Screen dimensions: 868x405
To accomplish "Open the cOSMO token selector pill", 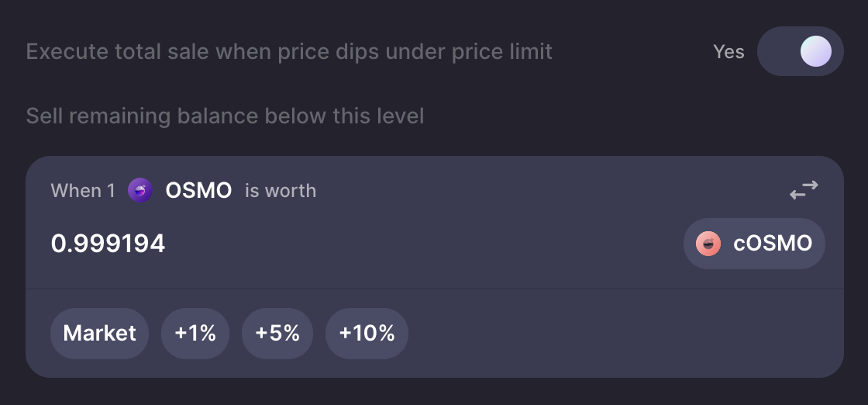I will (754, 244).
